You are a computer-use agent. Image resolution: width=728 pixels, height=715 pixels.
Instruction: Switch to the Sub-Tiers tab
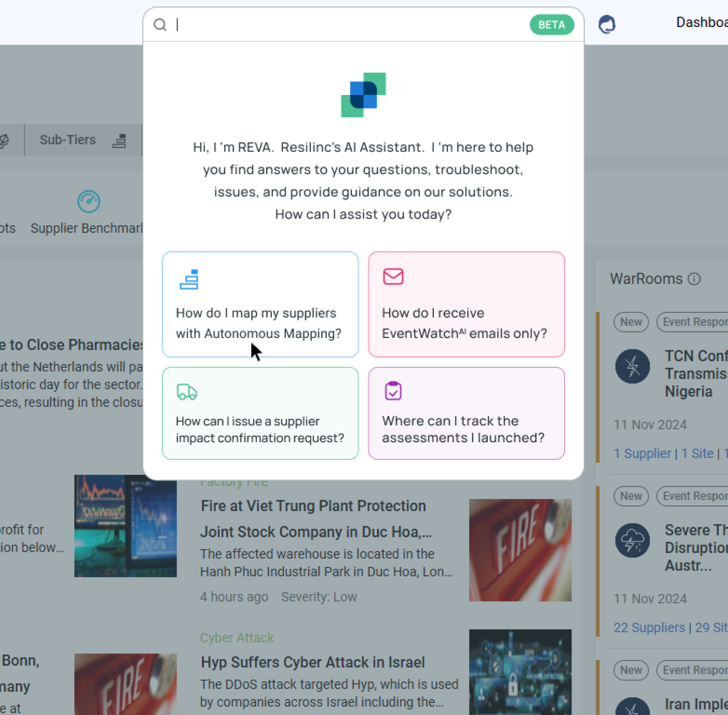coord(68,140)
